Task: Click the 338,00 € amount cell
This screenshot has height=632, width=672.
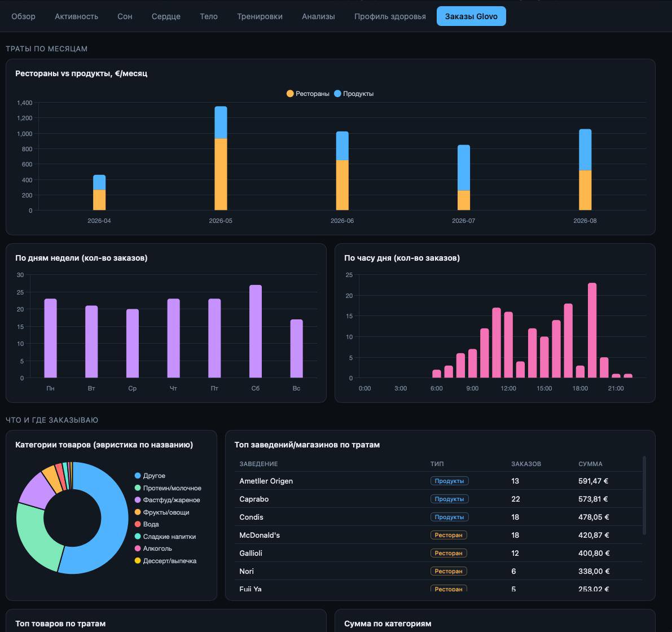Action: [594, 570]
